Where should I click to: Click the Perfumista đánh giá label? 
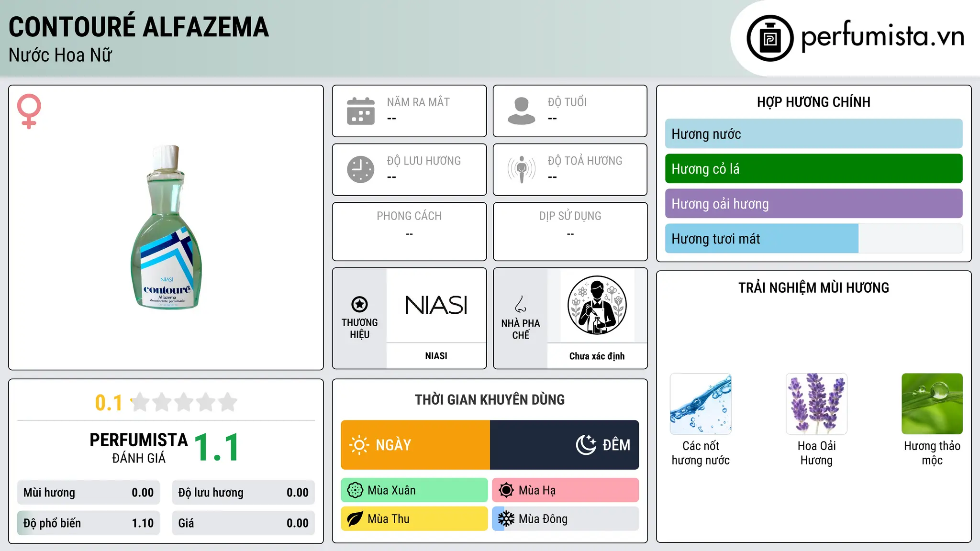pyautogui.click(x=139, y=448)
